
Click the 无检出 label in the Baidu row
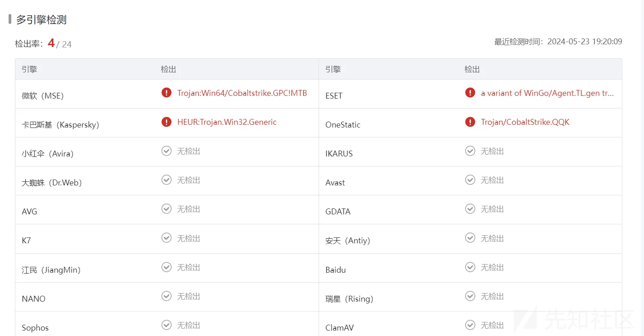point(492,267)
